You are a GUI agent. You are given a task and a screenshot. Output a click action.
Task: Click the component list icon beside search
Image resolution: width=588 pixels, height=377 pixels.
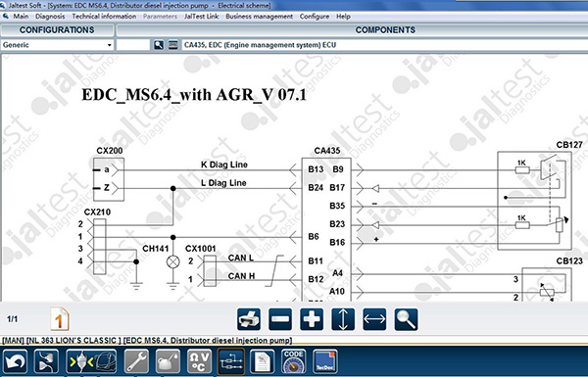(x=172, y=45)
